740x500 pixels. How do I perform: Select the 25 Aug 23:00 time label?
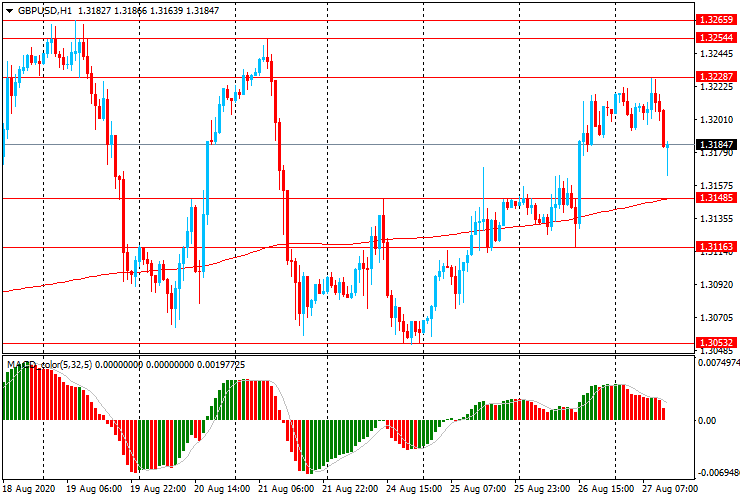545,490
